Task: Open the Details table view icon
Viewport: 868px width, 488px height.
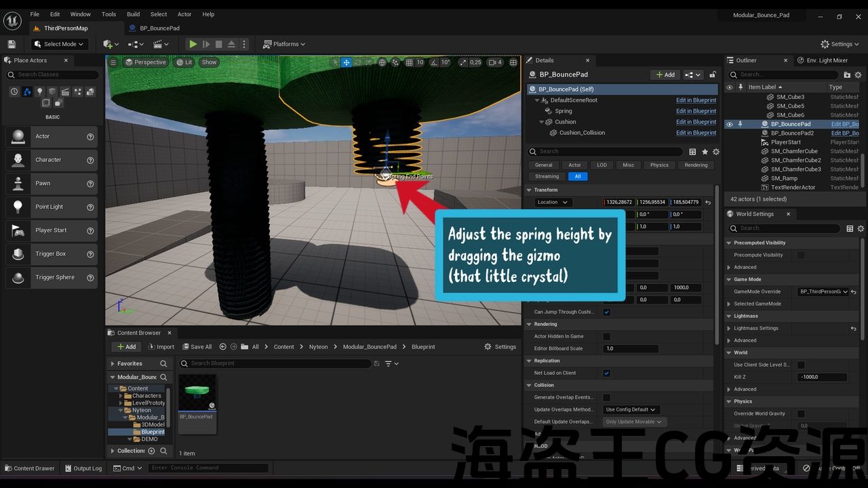Action: point(692,152)
